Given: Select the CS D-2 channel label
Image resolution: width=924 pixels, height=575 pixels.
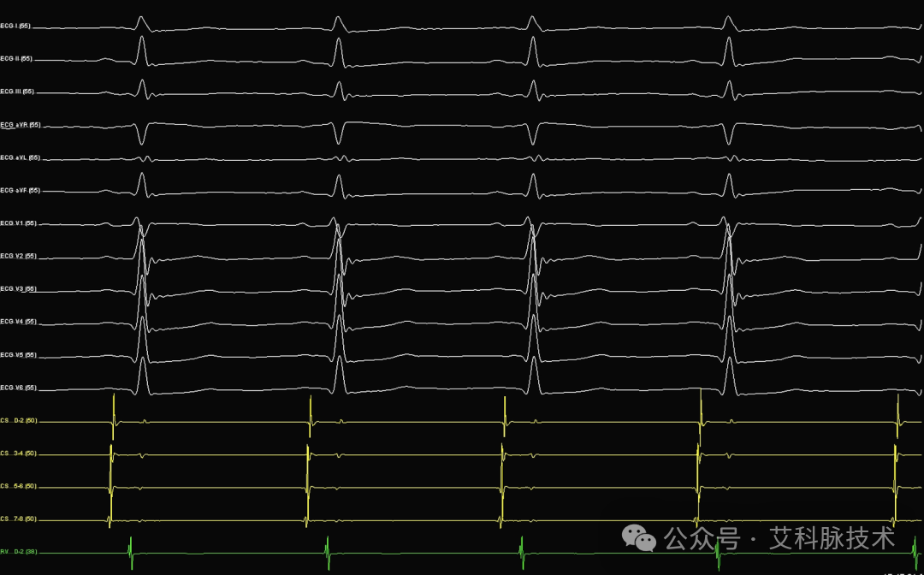Looking at the screenshot, I should [x=19, y=421].
